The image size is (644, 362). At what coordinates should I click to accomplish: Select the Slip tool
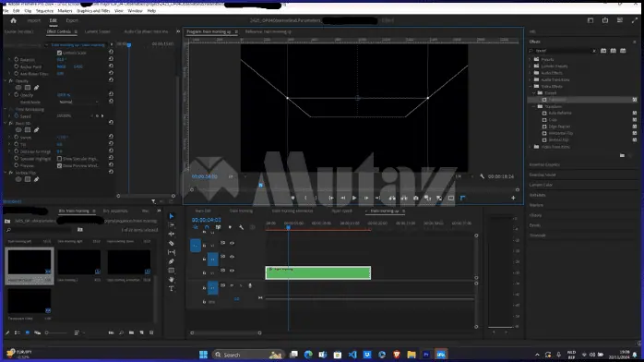click(172, 252)
